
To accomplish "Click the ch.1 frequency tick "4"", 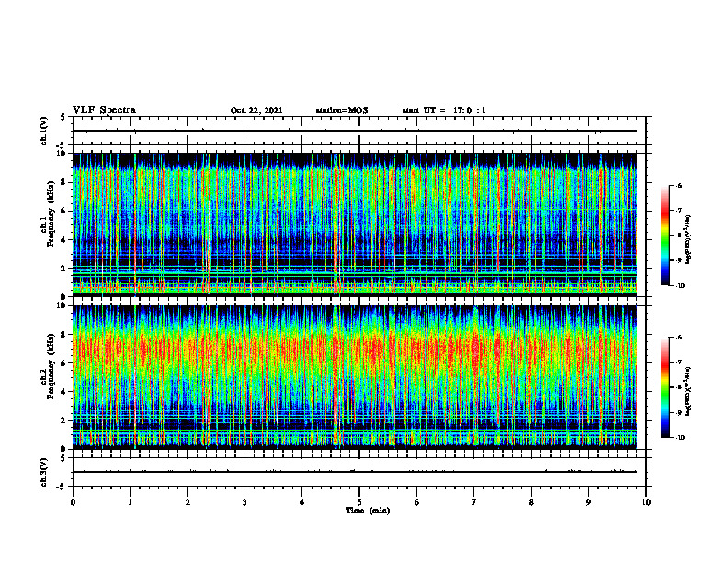I will (64, 240).
